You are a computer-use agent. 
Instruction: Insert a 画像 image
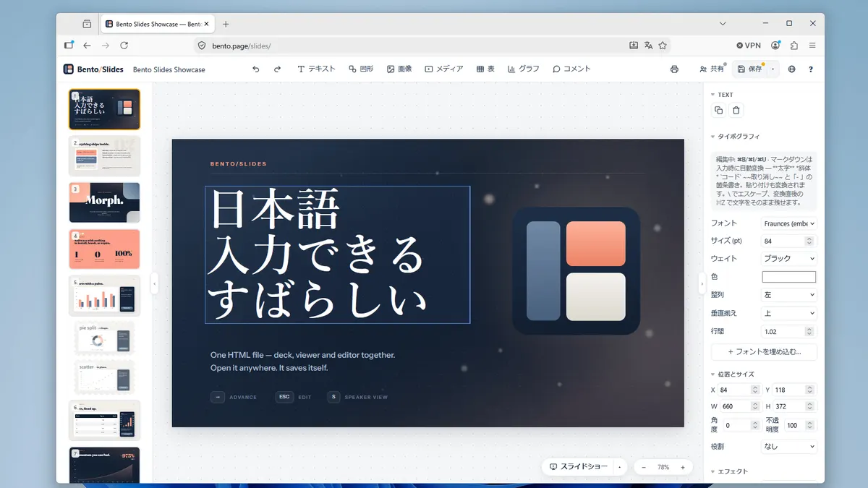pyautogui.click(x=399, y=69)
